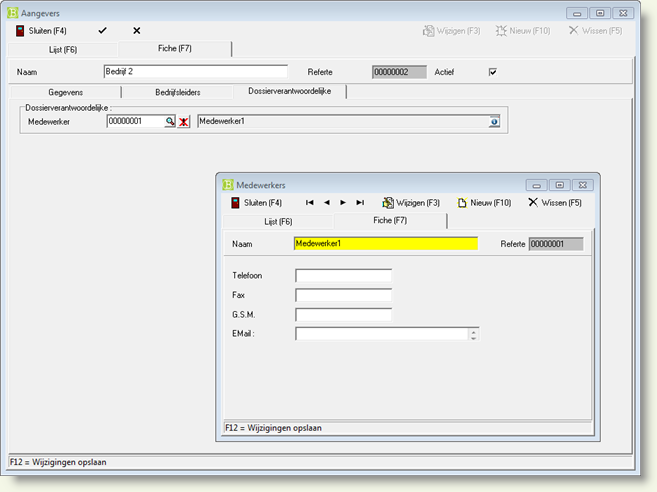
Task: Click greyed Nieuw (F10) in Aangevers toolbar
Action: pyautogui.click(x=522, y=31)
